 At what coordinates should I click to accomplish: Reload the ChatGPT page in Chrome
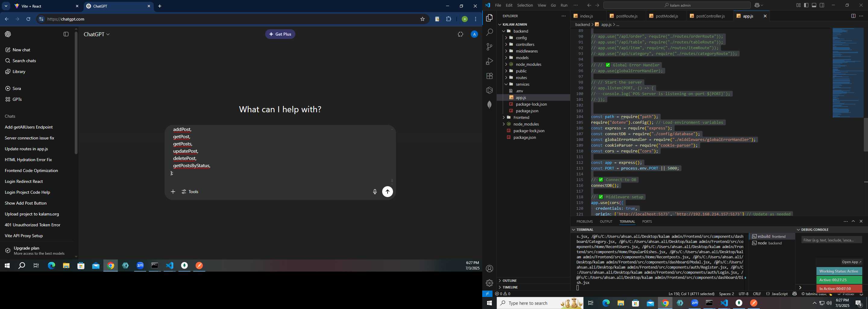click(28, 19)
